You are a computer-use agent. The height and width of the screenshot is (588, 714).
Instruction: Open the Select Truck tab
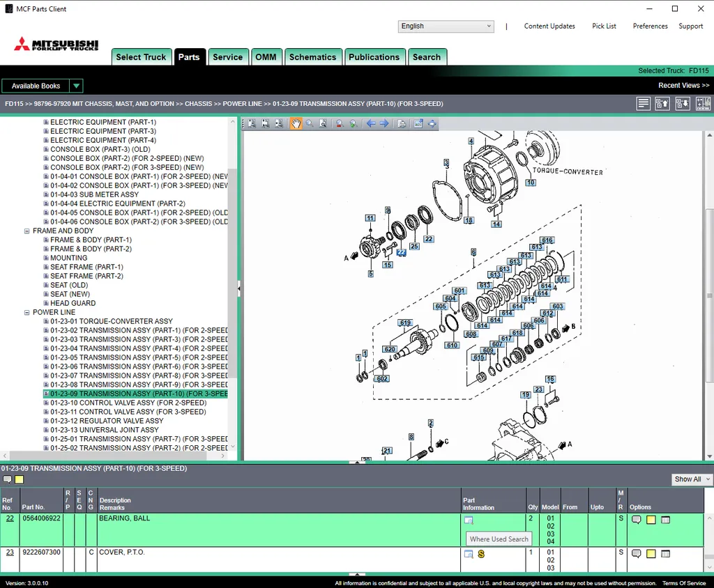click(x=141, y=57)
